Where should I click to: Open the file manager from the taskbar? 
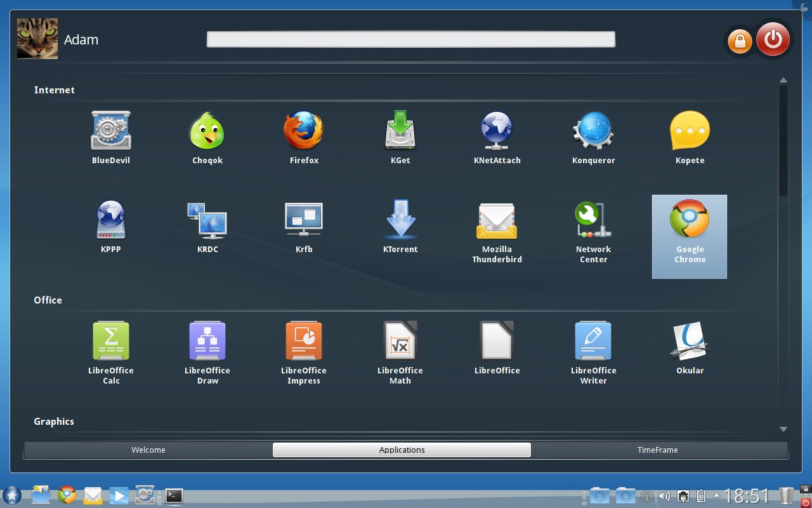click(x=41, y=495)
